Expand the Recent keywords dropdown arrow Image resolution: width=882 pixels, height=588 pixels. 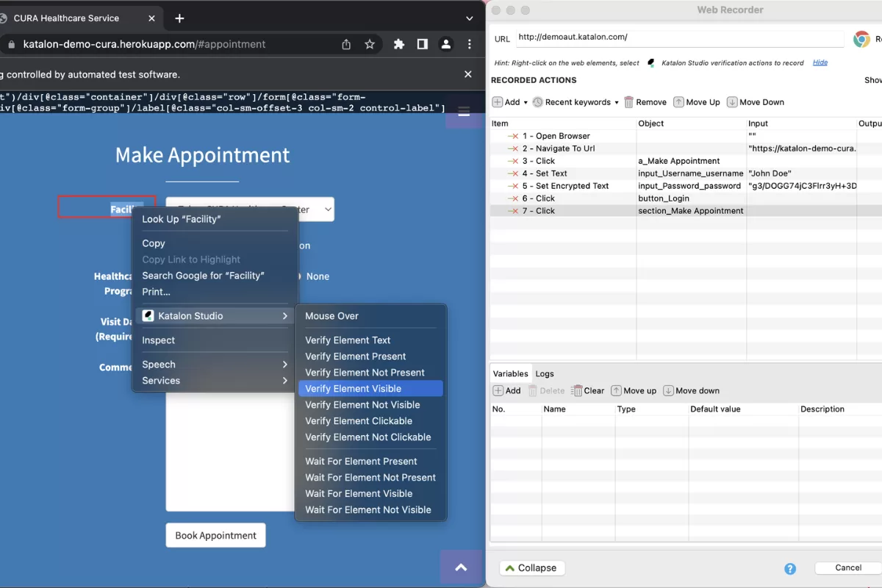click(616, 101)
